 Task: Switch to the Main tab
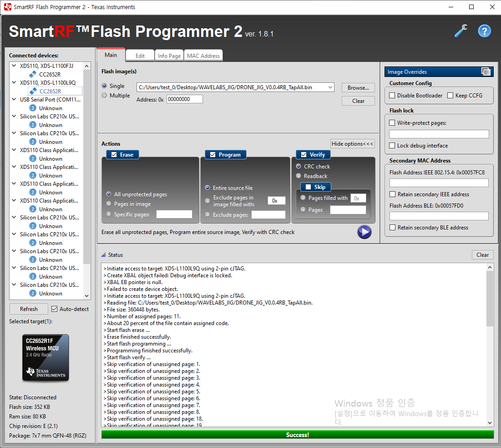point(111,55)
